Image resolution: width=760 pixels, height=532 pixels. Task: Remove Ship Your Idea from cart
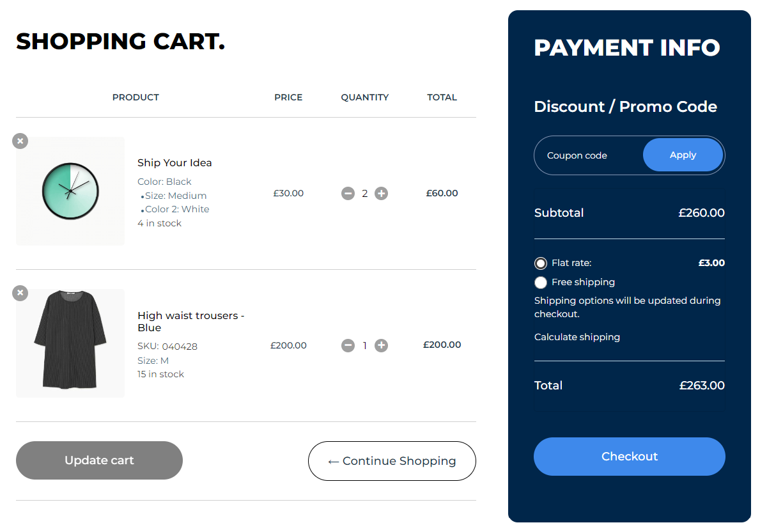pyautogui.click(x=20, y=141)
